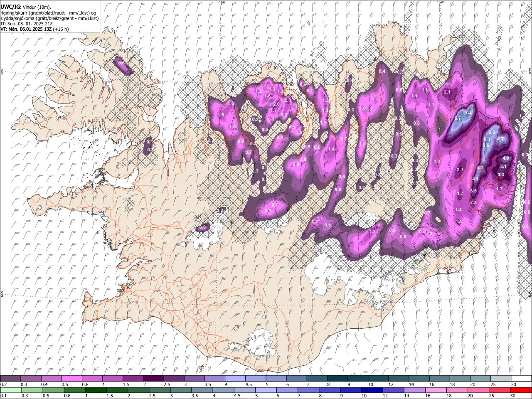Click the 4.7 value on the map

501,139
